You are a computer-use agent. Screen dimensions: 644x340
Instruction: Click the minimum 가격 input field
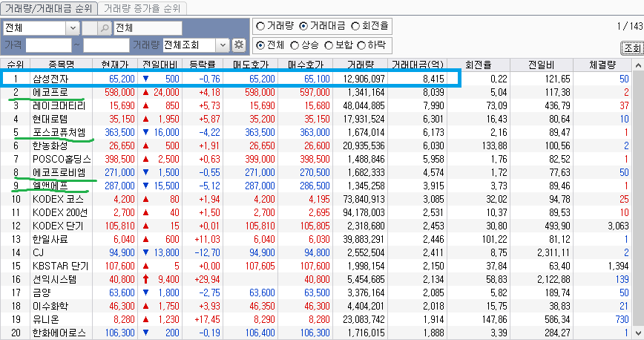click(x=48, y=45)
